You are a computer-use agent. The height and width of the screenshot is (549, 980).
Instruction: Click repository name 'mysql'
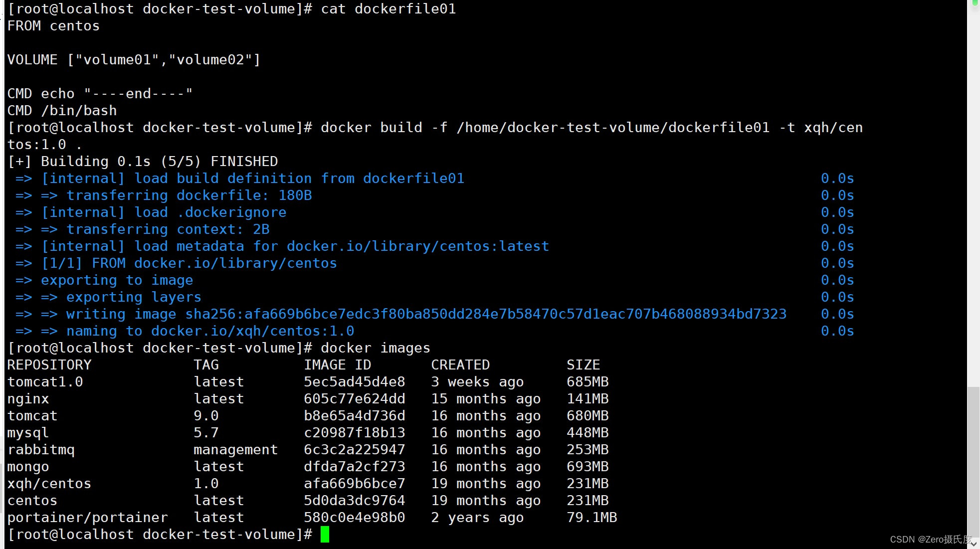click(28, 433)
